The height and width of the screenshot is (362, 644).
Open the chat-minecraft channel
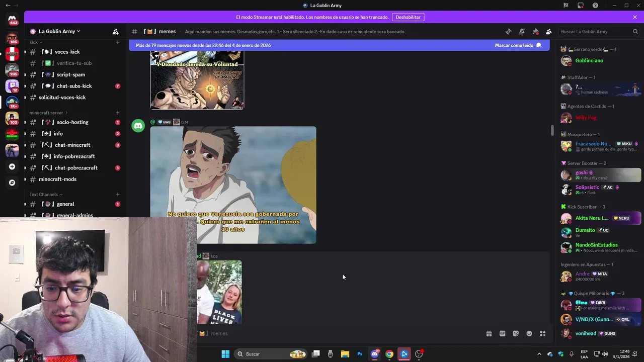click(74, 145)
